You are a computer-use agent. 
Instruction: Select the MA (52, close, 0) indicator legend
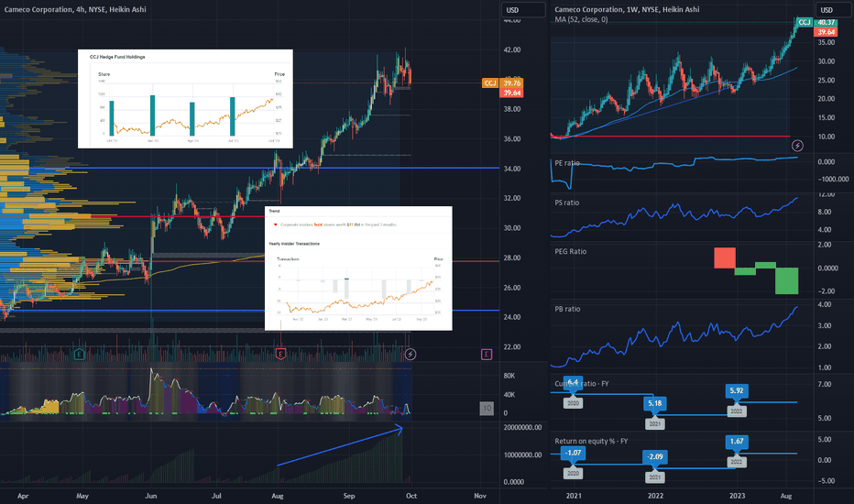[581, 19]
